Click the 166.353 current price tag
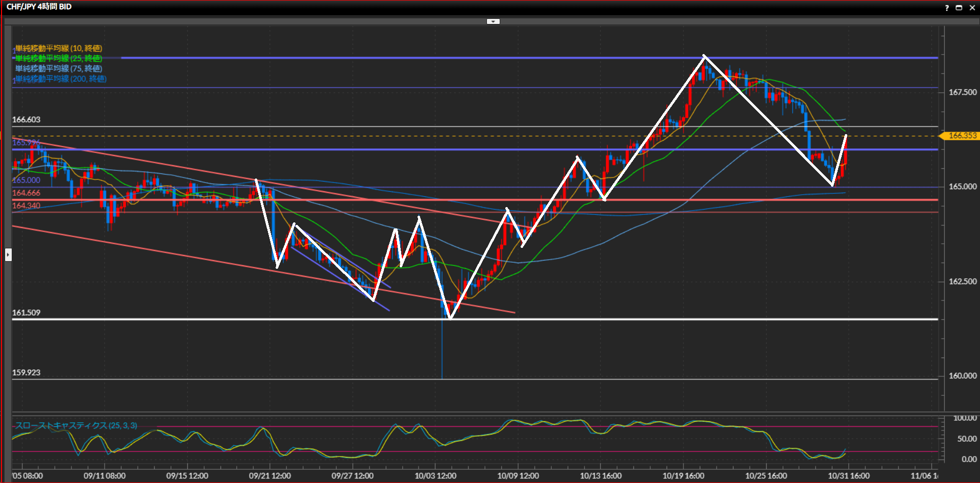The height and width of the screenshot is (483, 980). (x=962, y=136)
